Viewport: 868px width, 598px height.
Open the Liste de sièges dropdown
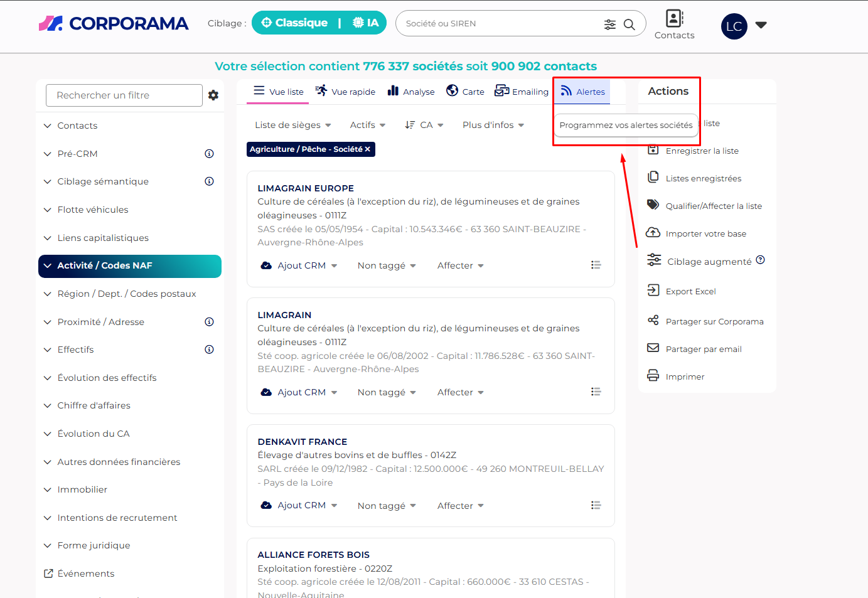pos(292,125)
